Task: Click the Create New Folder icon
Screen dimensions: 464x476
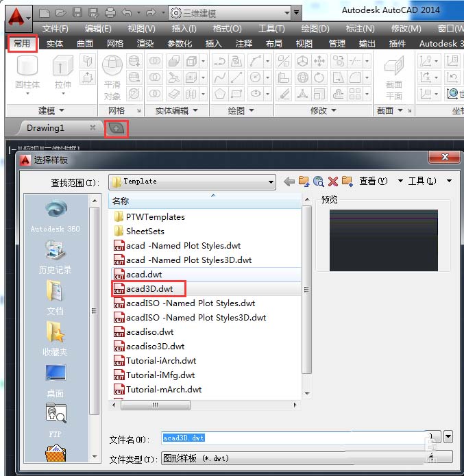Action: (x=347, y=181)
